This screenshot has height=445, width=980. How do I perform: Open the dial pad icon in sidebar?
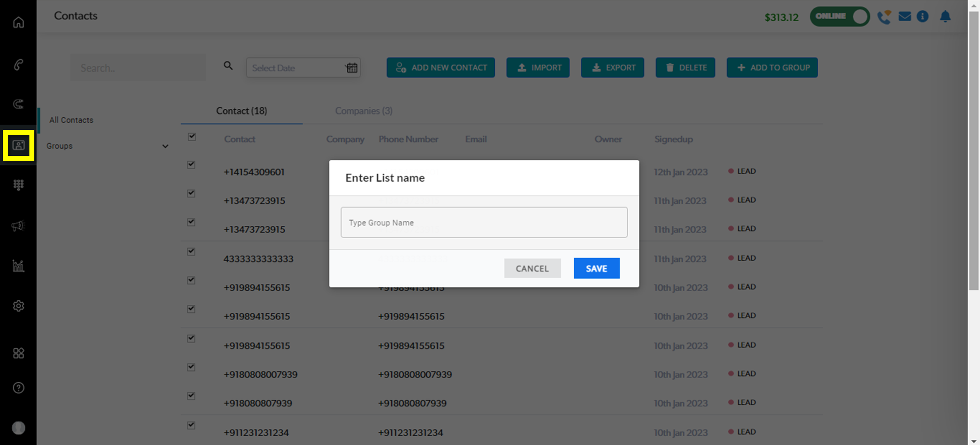18,185
